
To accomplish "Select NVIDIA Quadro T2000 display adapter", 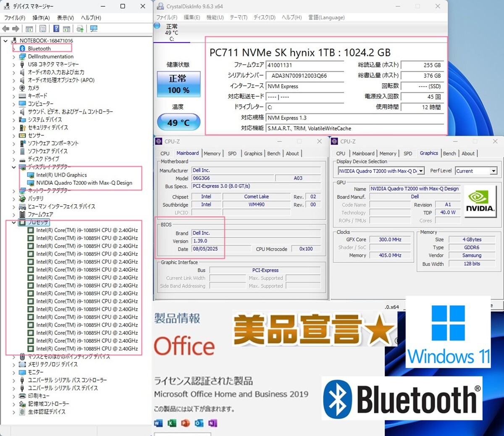I will pos(84,183).
